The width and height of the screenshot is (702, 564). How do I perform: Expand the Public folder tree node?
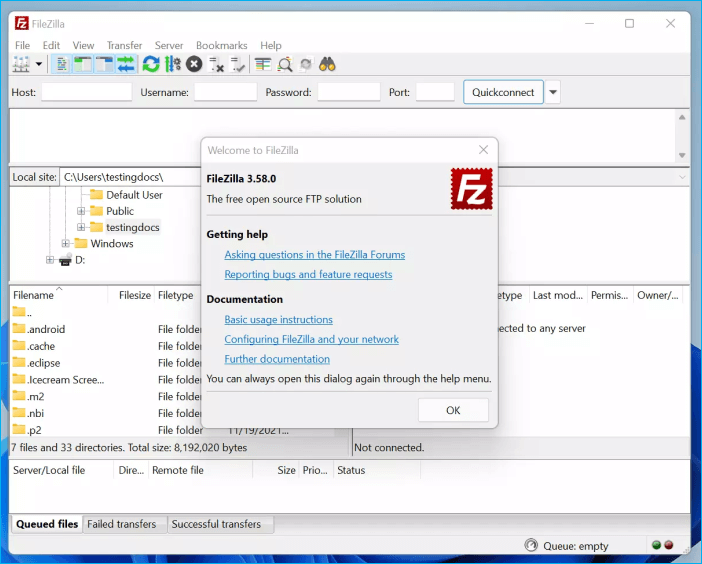[x=81, y=211]
